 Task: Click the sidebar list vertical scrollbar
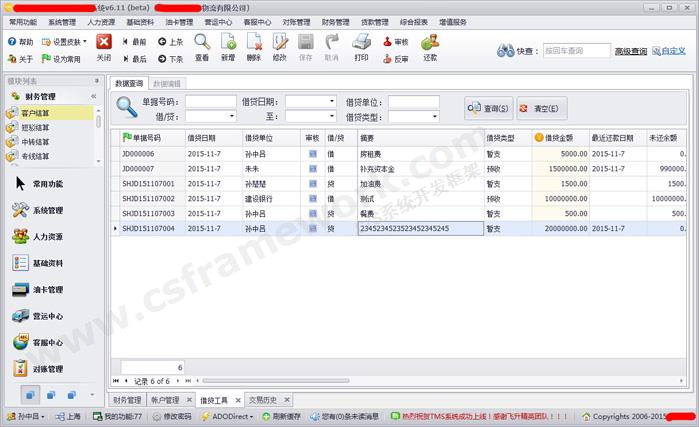pos(98,120)
